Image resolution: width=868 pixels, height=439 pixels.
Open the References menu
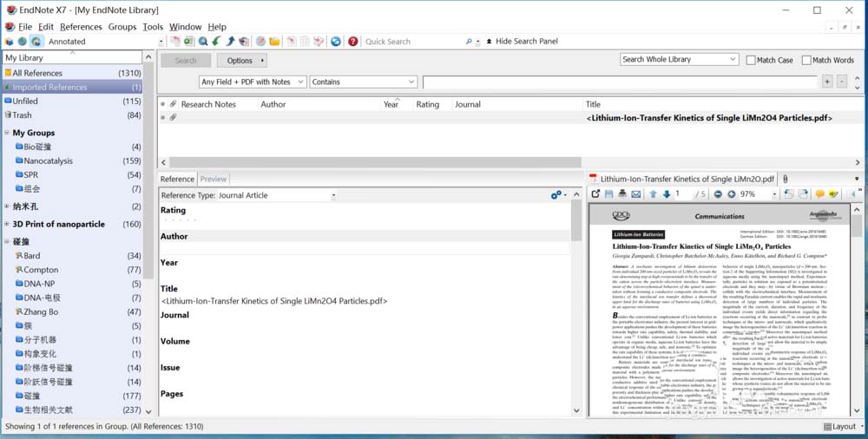80,27
